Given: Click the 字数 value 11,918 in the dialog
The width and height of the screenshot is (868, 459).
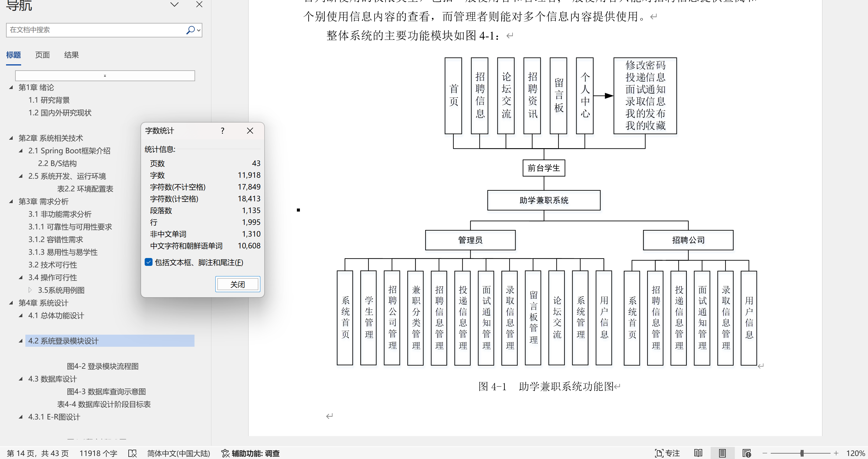Looking at the screenshot, I should pos(249,175).
